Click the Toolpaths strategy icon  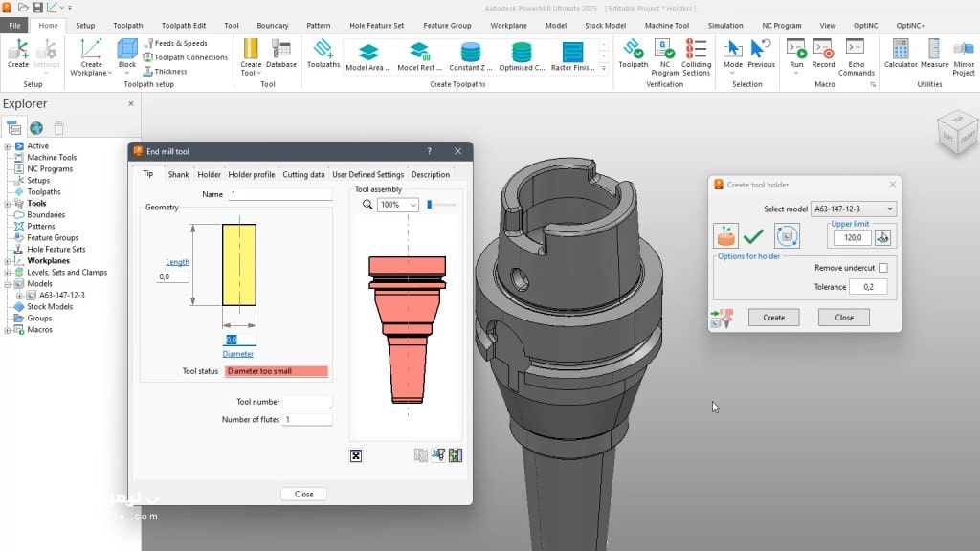point(323,54)
